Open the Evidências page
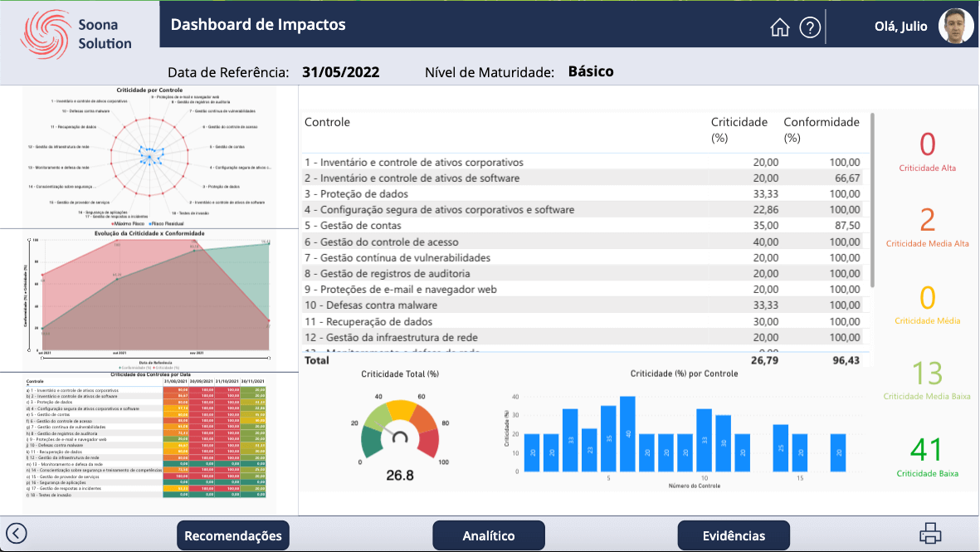This screenshot has width=980, height=552. click(734, 535)
